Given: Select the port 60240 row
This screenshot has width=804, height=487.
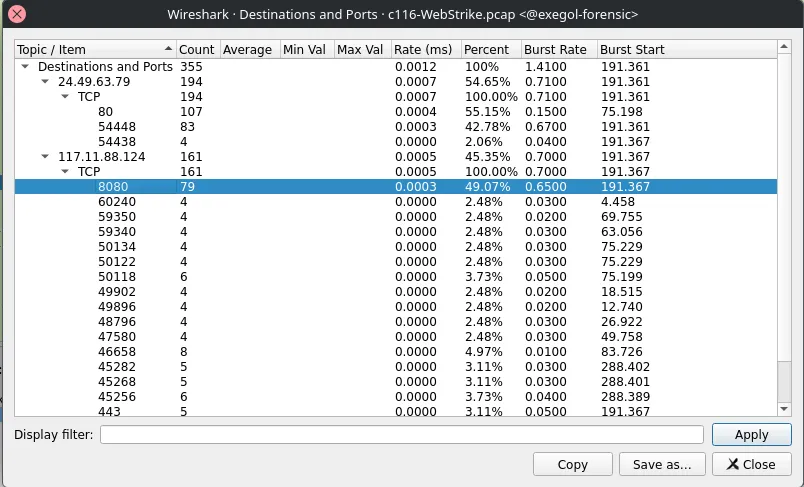Looking at the screenshot, I should click(x=396, y=201).
